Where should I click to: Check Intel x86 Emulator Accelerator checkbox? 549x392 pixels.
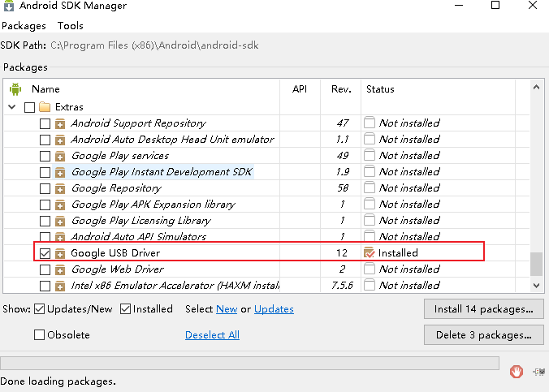(x=45, y=286)
